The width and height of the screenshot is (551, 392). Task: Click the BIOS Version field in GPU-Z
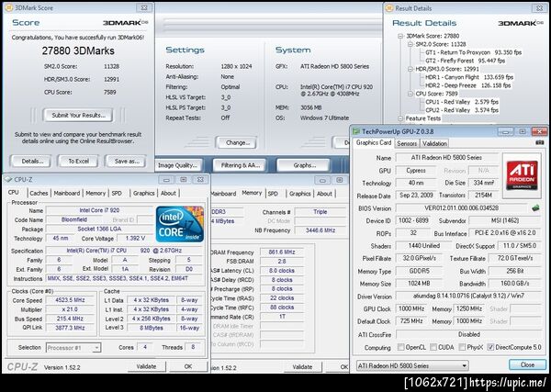click(461, 208)
